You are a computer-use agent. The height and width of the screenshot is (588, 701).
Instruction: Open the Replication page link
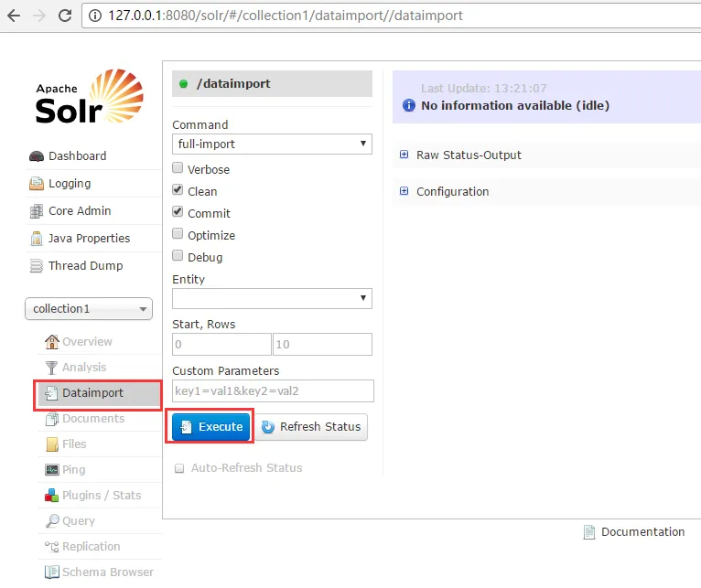92,547
